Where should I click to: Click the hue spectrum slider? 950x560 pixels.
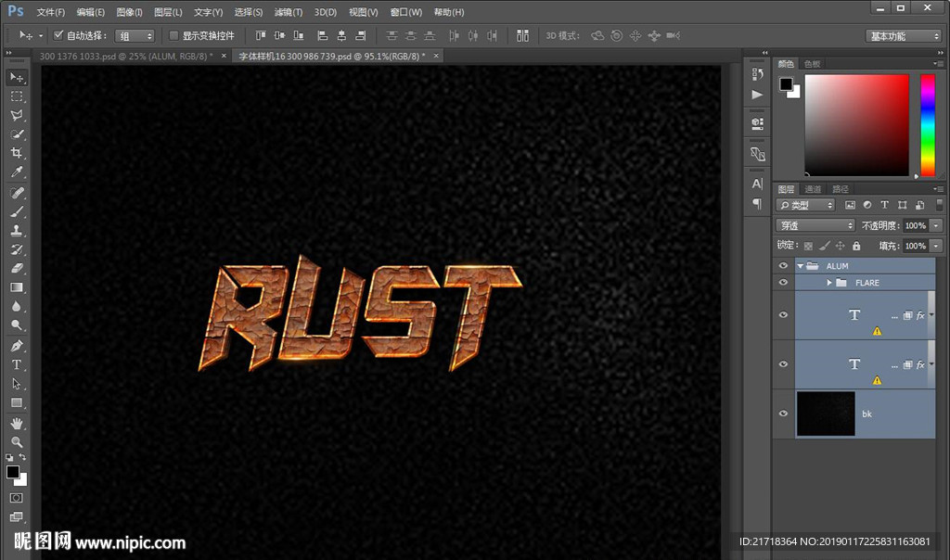(928, 125)
